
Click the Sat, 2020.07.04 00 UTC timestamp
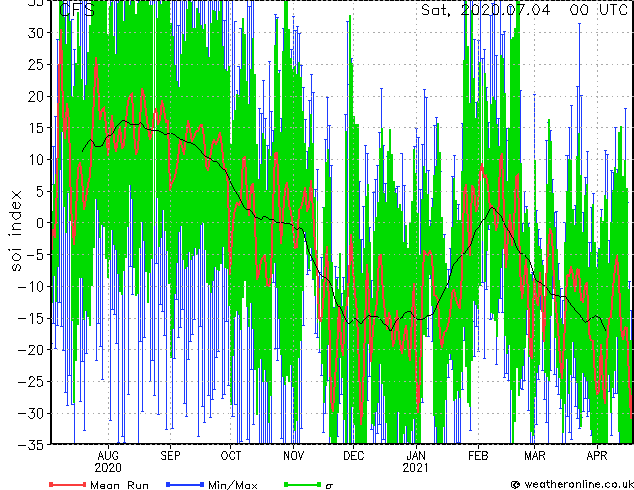click(x=524, y=10)
